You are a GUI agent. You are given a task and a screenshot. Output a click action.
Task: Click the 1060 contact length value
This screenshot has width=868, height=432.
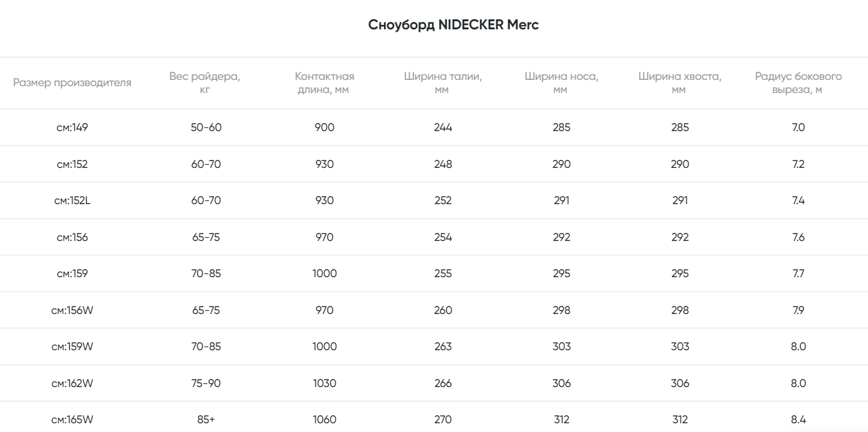coord(324,420)
